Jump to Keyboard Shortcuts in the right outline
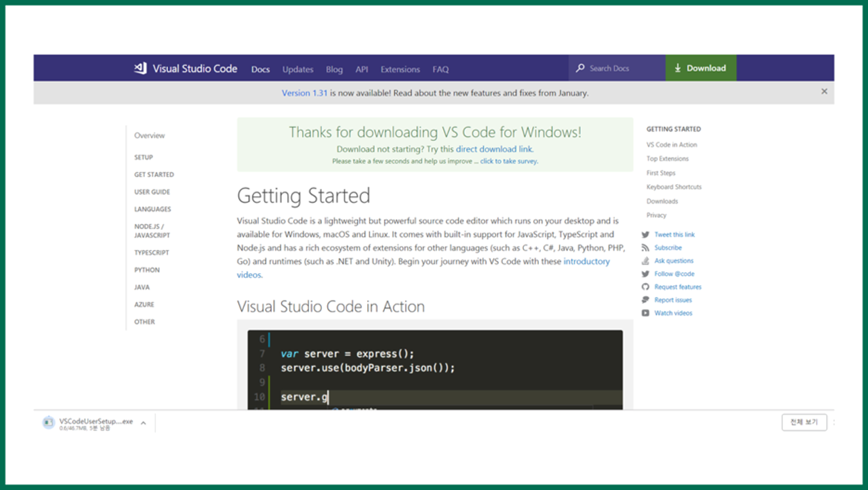Screen dimensions: 868x490 click(674, 187)
